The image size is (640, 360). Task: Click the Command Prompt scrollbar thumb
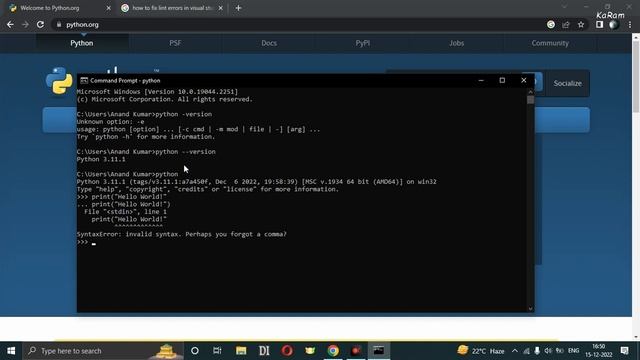pyautogui.click(x=530, y=100)
